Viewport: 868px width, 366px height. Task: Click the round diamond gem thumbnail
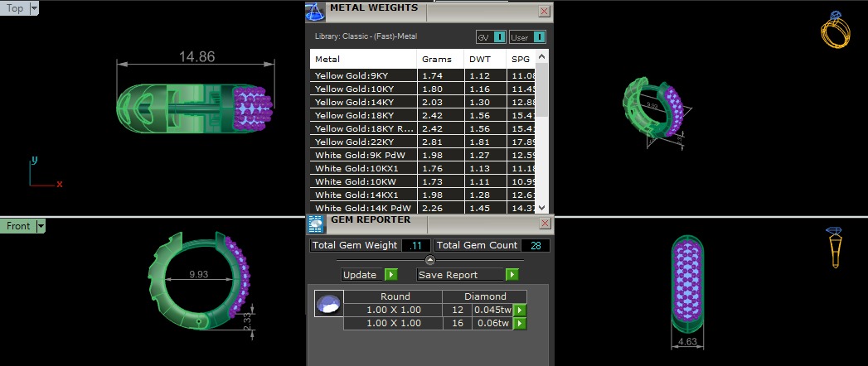[x=329, y=304]
